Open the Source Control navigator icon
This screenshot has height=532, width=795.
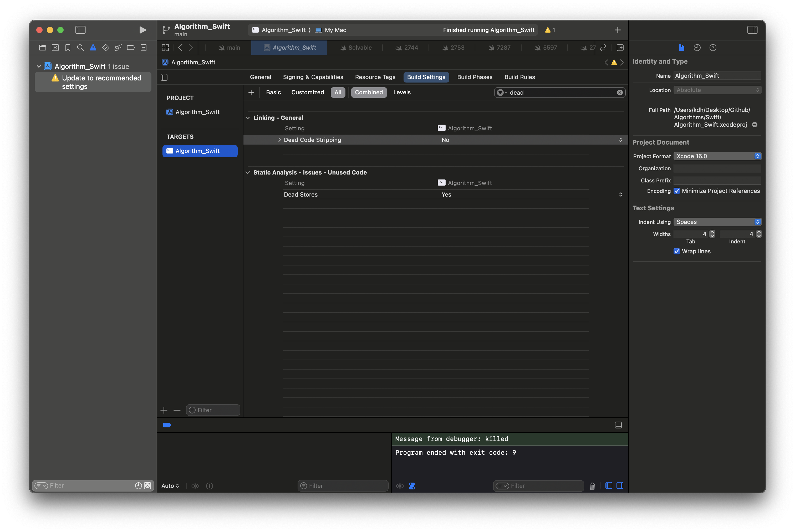tap(55, 48)
